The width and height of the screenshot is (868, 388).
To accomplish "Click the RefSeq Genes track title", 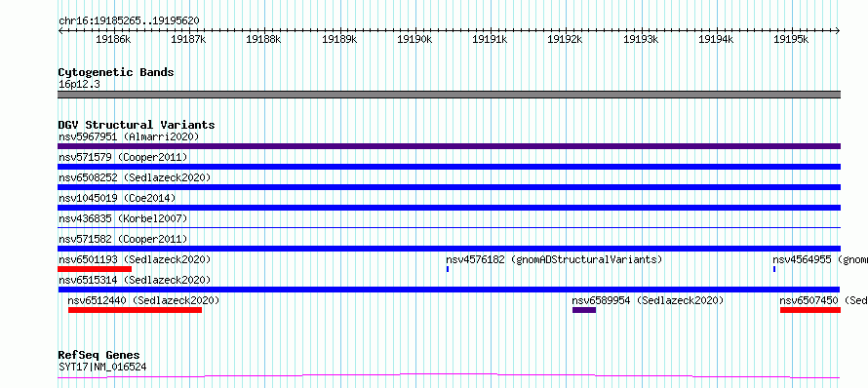I will point(99,355).
